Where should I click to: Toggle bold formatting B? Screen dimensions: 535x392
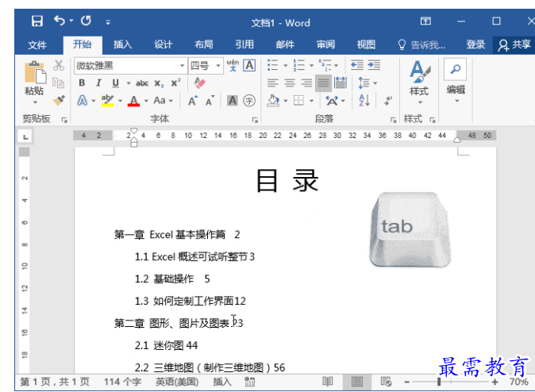(x=82, y=83)
